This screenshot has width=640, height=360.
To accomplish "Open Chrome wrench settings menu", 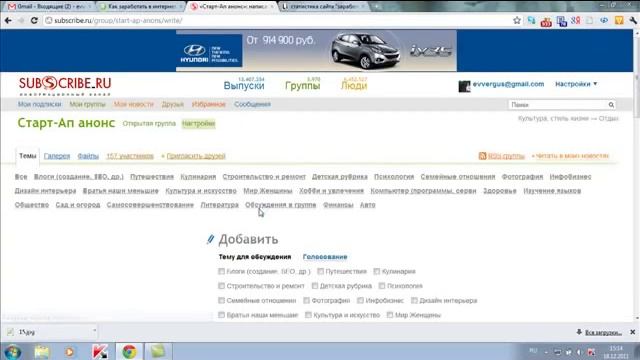I will click(x=633, y=20).
